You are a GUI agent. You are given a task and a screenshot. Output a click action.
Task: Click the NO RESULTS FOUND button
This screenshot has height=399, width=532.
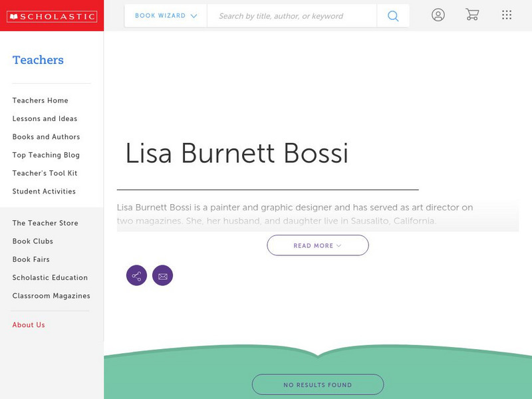click(x=318, y=384)
